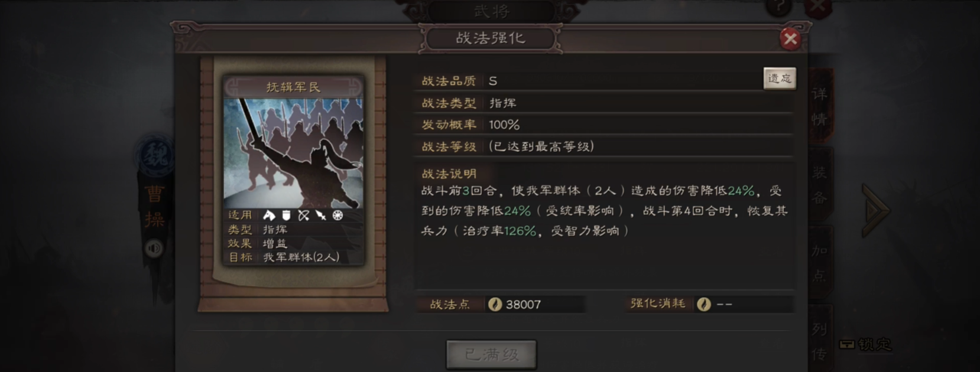Go to next general with right arrow
The width and height of the screenshot is (980, 372).
coord(875,210)
